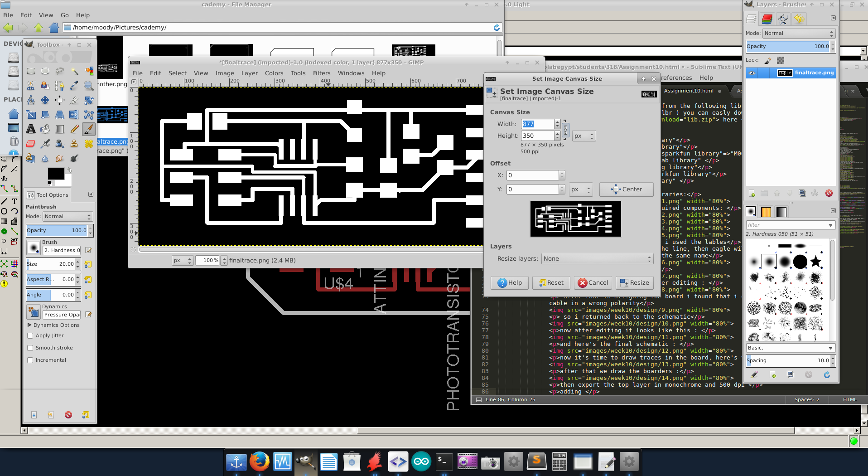
Task: Open the GIMP Colors menu
Action: [274, 73]
